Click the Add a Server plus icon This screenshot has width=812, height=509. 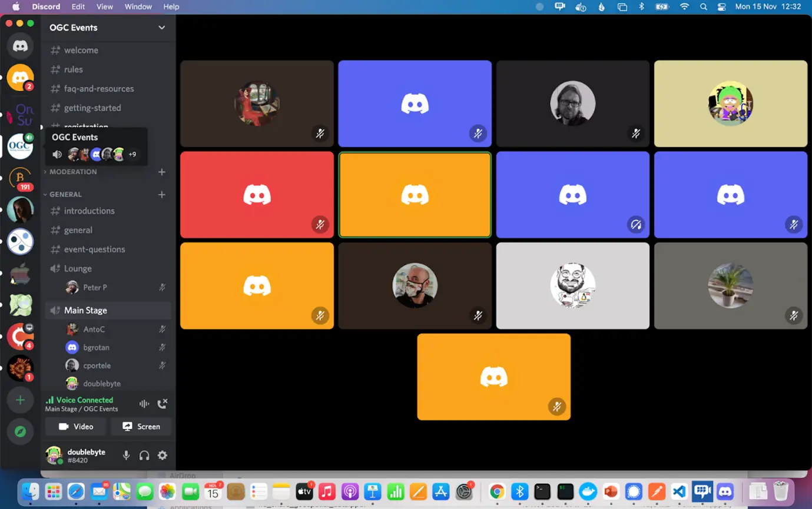[x=20, y=400]
